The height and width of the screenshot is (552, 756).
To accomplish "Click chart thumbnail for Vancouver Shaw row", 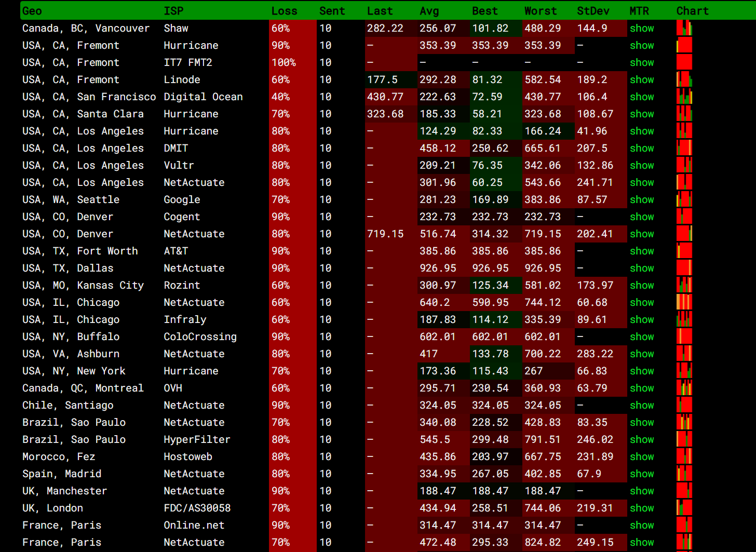I will point(684,28).
